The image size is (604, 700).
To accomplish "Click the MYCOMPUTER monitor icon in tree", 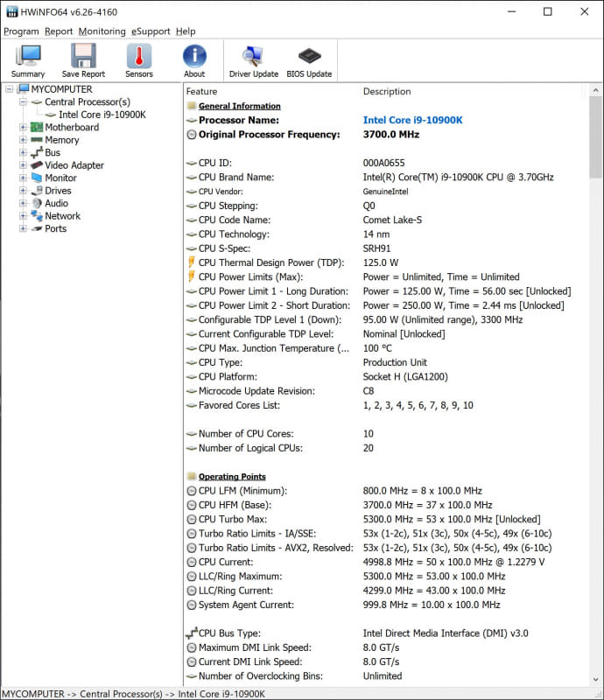I will tap(24, 89).
